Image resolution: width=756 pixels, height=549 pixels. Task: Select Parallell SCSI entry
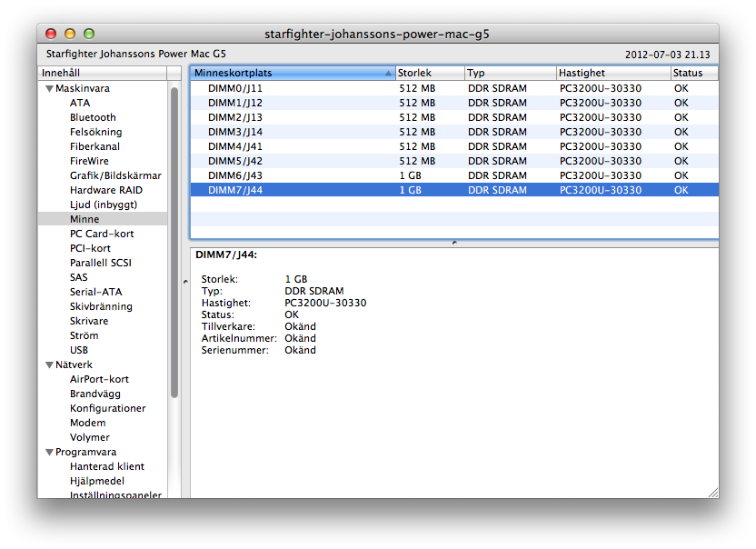[100, 263]
